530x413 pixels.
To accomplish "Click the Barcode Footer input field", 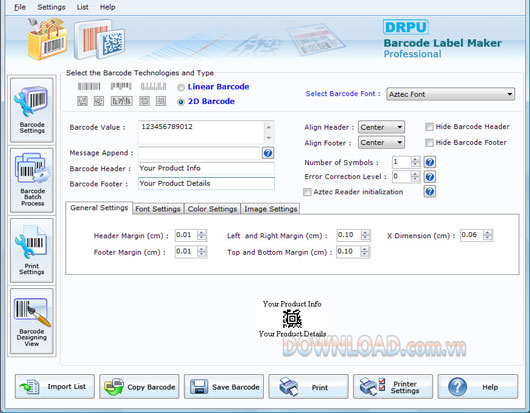I will coord(206,184).
